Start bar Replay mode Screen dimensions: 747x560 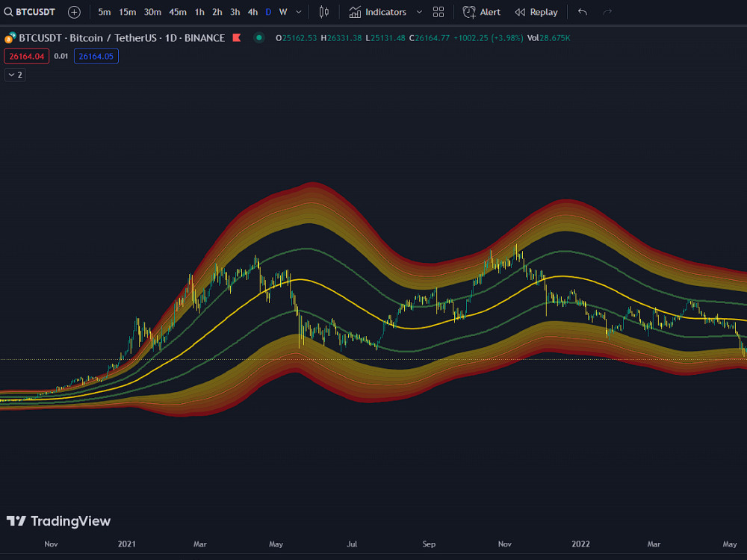(536, 12)
